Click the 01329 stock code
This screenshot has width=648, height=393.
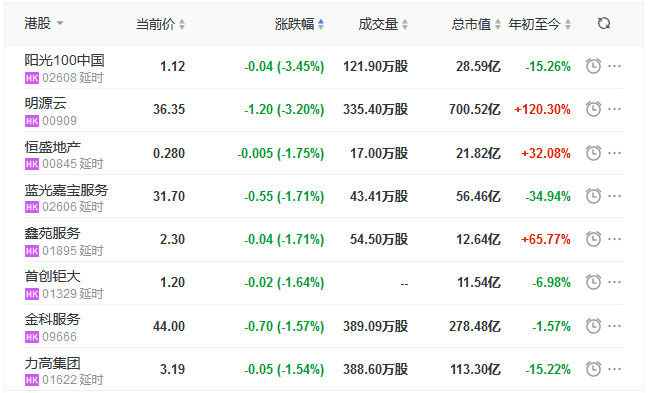[60, 294]
